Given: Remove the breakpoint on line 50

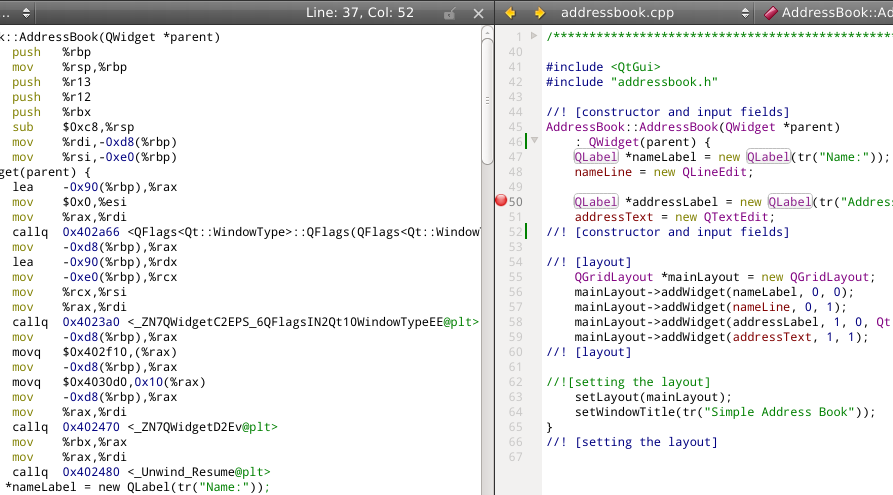Looking at the screenshot, I should click(x=501, y=201).
